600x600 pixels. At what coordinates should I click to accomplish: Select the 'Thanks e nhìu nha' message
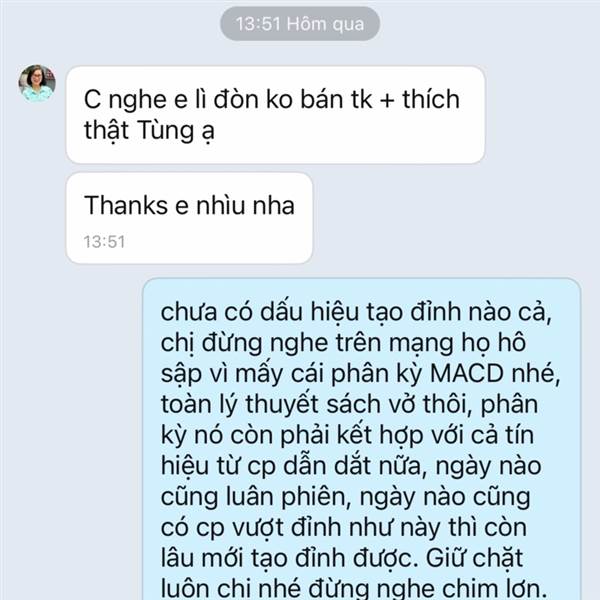tap(189, 218)
